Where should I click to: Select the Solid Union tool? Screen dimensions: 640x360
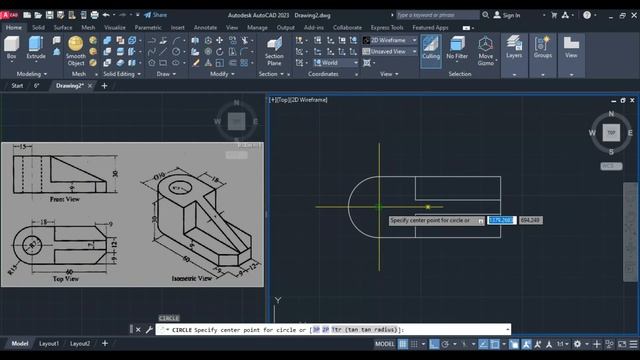[107, 40]
